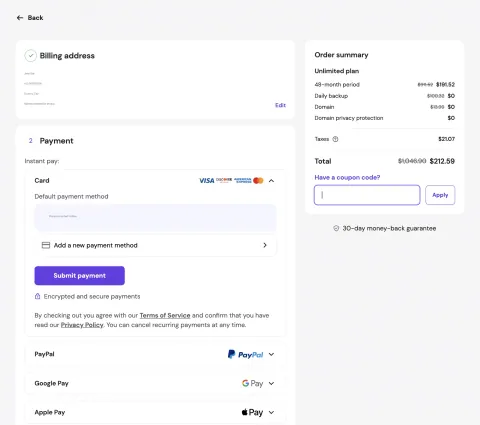The height and width of the screenshot is (425, 480).
Task: Open the Privacy Policy link
Action: click(82, 325)
